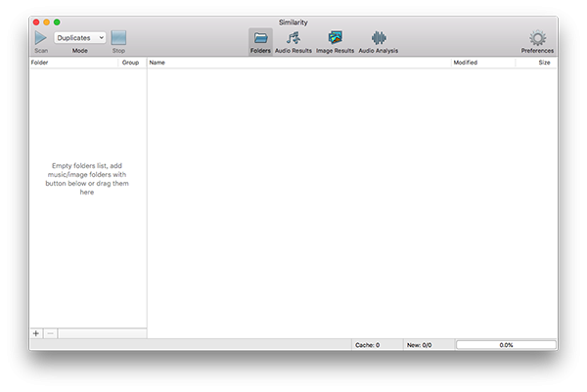Maximize the window with green button
The image size is (587, 392).
(57, 22)
